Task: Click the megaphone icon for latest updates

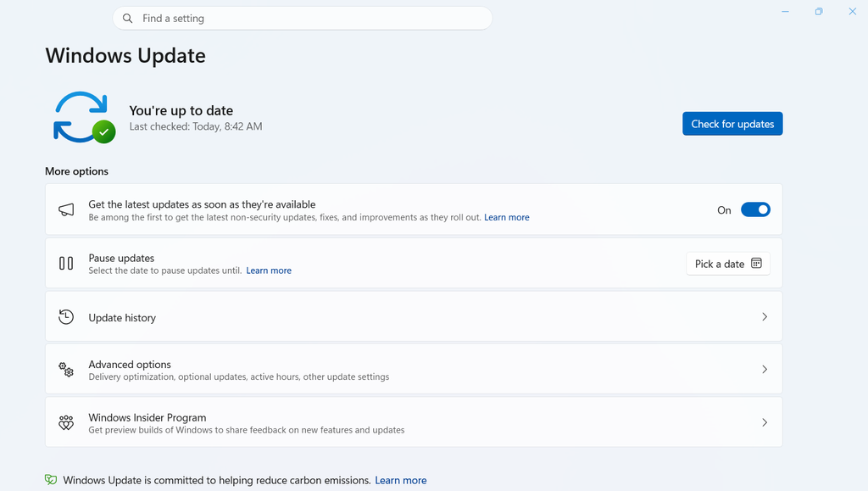Action: [66, 209]
